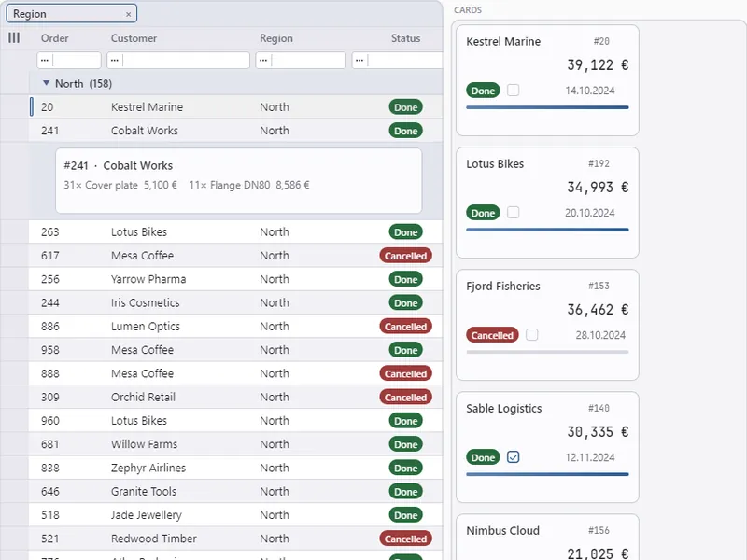Image resolution: width=747 pixels, height=560 pixels.
Task: Click the Cancelled badge in order 886 row
Action: 405,327
